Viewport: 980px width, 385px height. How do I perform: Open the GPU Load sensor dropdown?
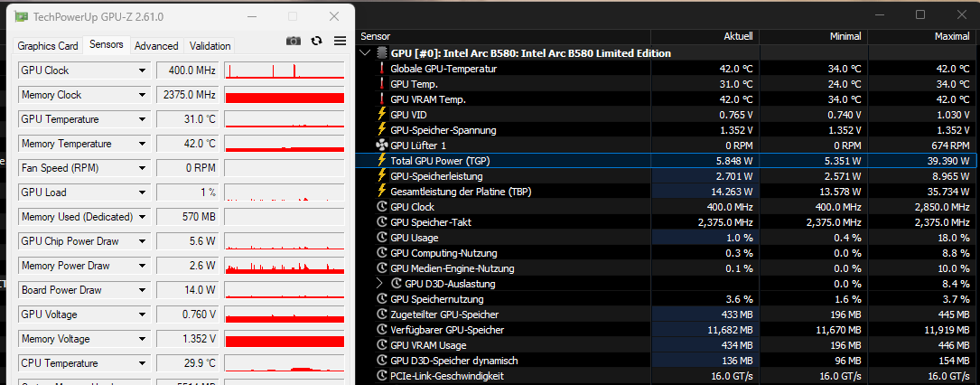pyautogui.click(x=143, y=192)
